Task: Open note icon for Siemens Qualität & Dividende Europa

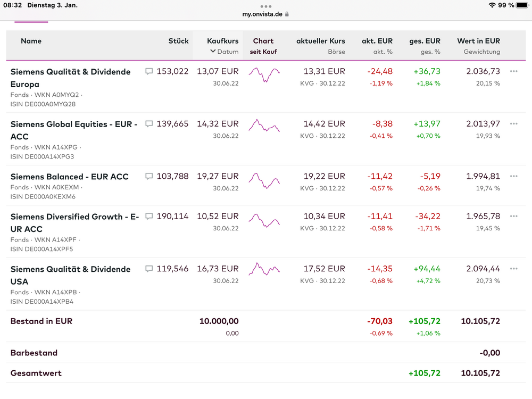Action: tap(149, 71)
